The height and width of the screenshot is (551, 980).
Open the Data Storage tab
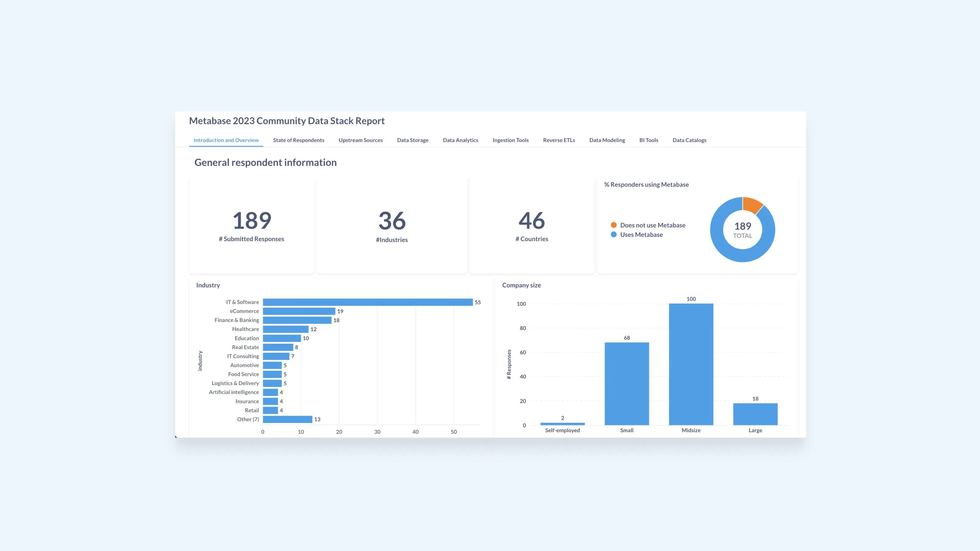point(413,140)
